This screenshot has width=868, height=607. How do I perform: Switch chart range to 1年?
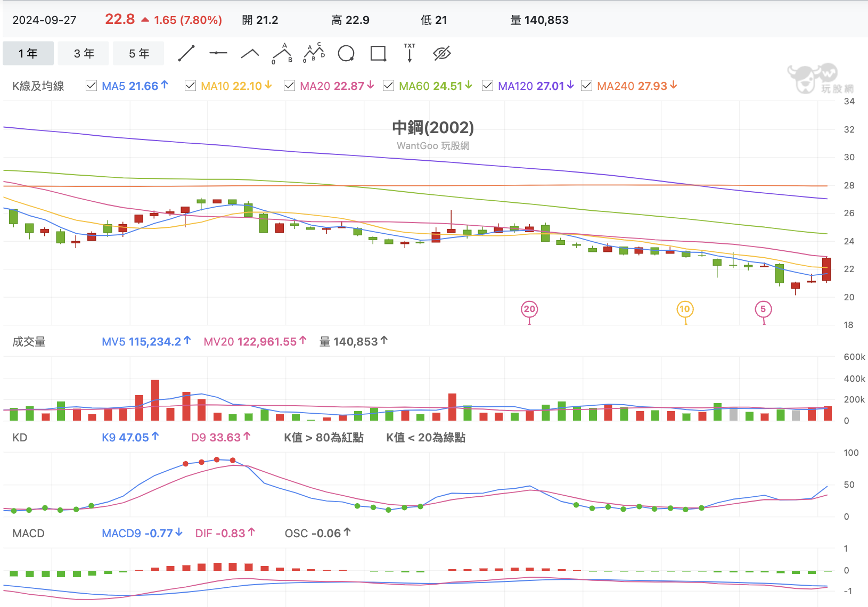[x=28, y=53]
